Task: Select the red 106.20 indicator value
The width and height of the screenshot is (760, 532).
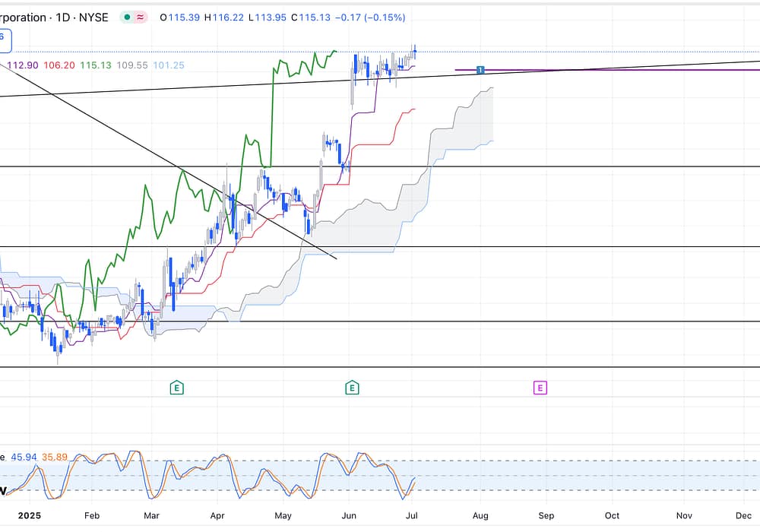Action: pyautogui.click(x=59, y=65)
